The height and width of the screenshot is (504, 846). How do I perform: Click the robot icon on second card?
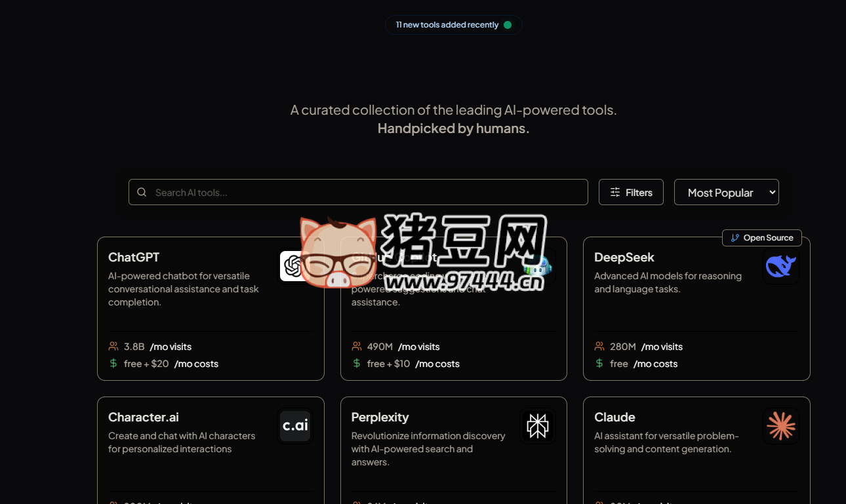538,266
